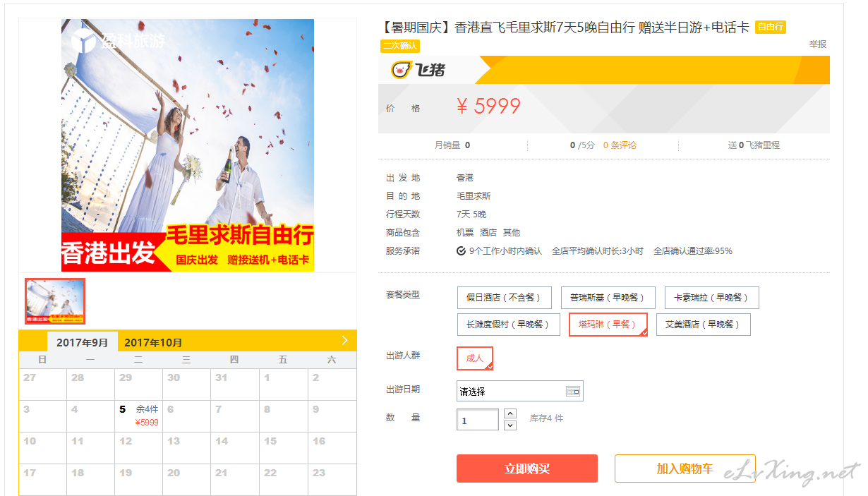The height and width of the screenshot is (496, 868).
Task: Increase quantity with the up arrow
Action: [511, 413]
